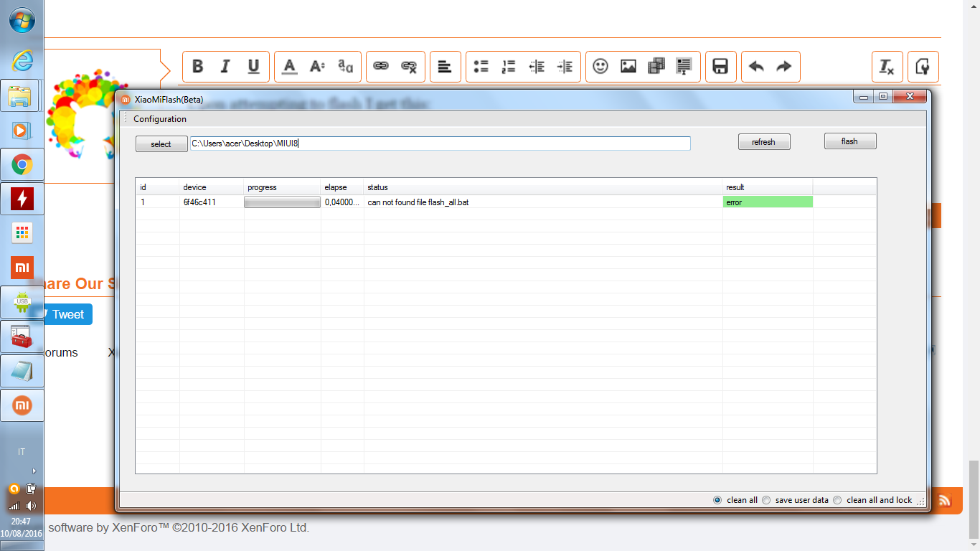
Task: Switch to BB code editor mode
Action: coord(923,67)
